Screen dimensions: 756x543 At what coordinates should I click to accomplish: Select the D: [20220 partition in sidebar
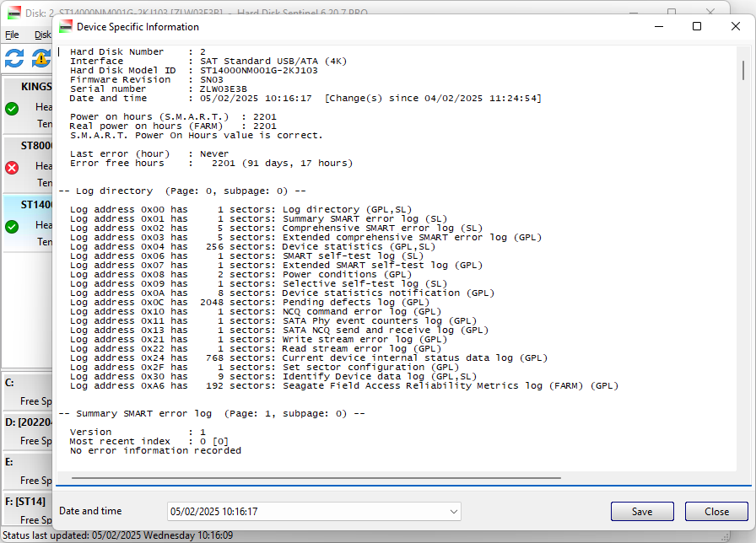pyautogui.click(x=28, y=431)
